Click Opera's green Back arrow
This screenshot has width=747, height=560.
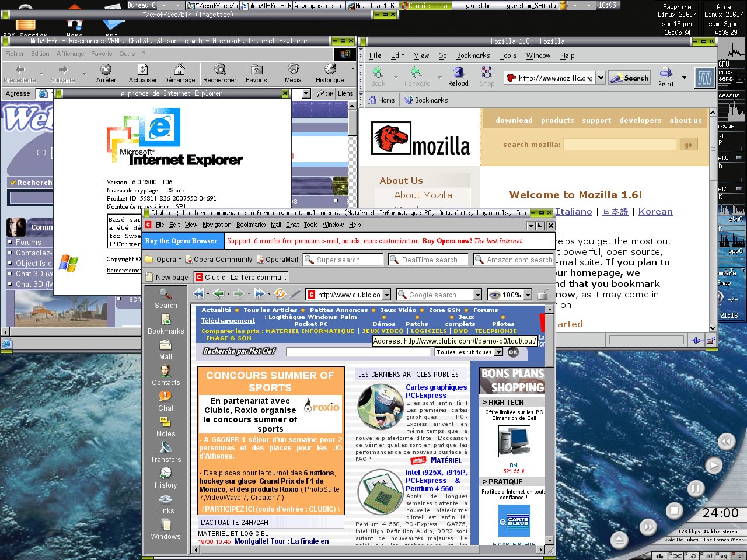click(x=219, y=294)
